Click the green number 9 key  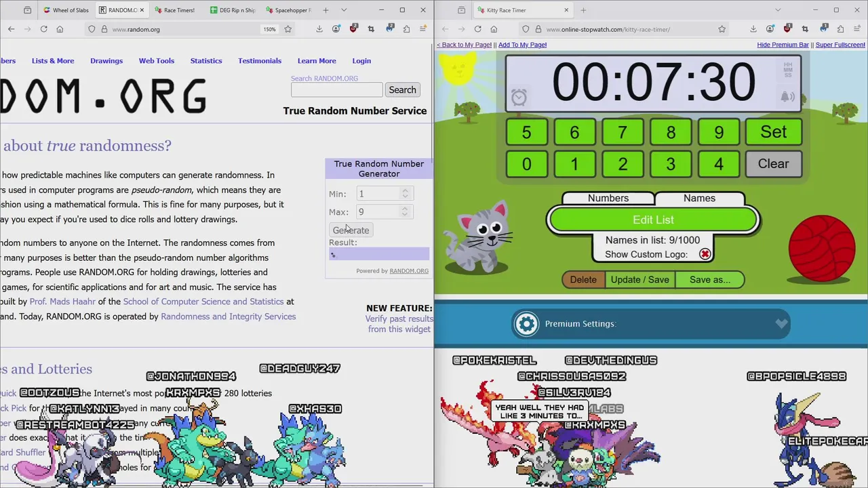pos(719,132)
